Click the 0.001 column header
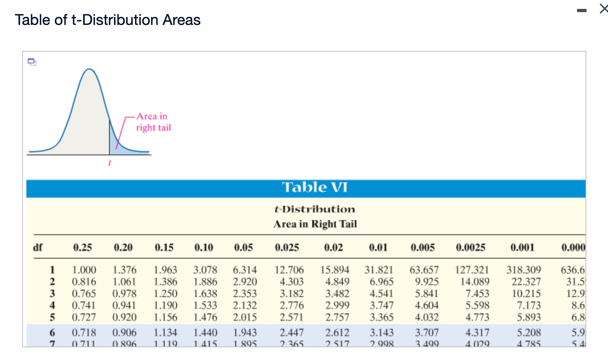Viewport: 608px width, 364px height. (522, 248)
